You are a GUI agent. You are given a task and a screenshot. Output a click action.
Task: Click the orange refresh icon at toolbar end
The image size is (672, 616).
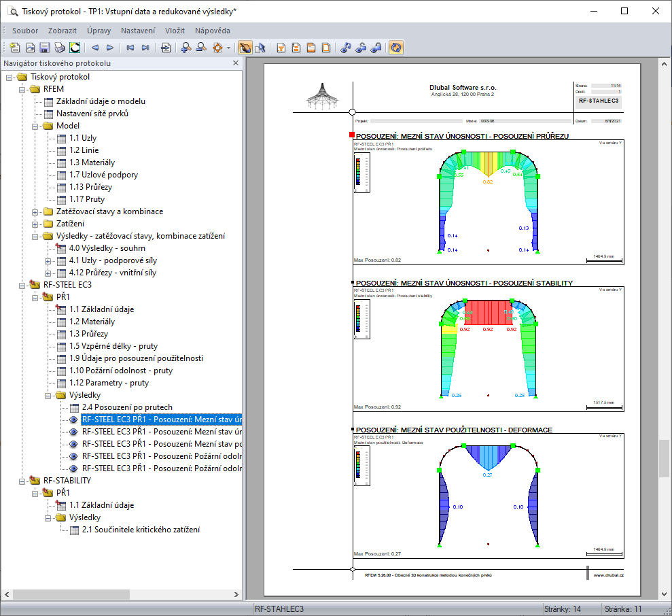pos(396,48)
